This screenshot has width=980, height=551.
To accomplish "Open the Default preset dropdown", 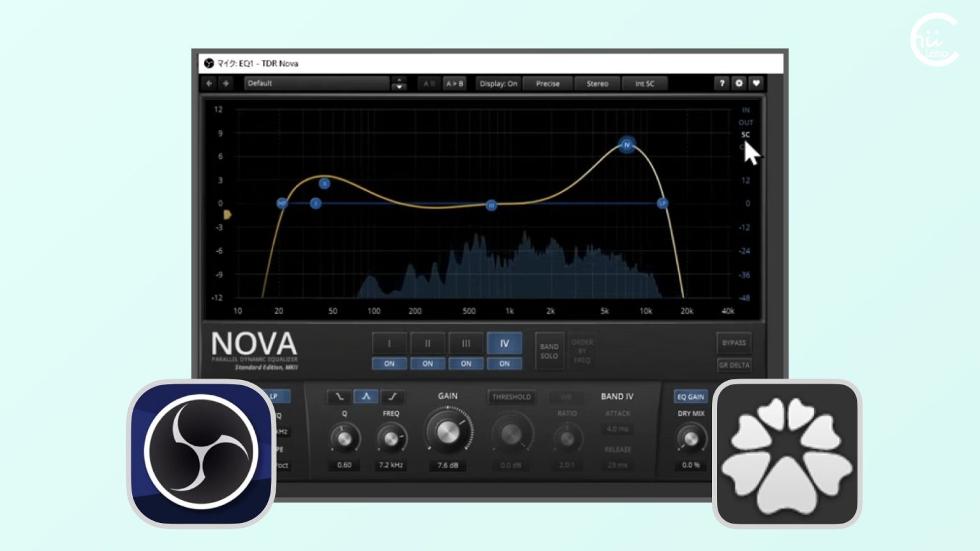I will [317, 84].
